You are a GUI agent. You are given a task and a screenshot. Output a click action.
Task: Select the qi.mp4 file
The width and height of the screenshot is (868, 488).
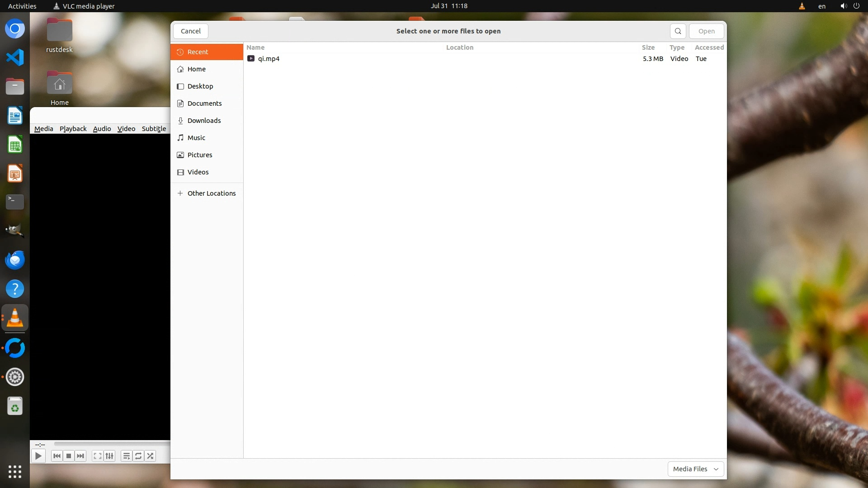click(x=269, y=59)
